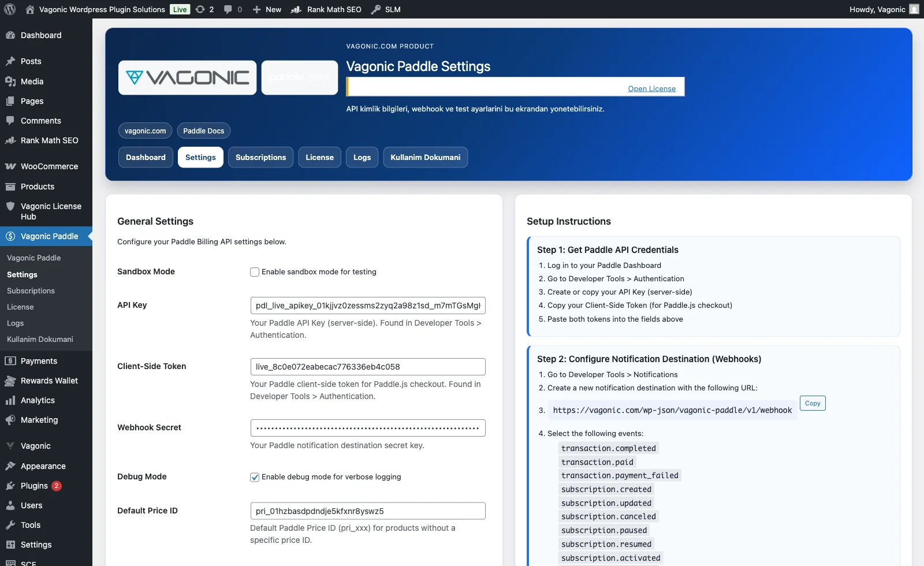Click into the API Key field

point(368,306)
